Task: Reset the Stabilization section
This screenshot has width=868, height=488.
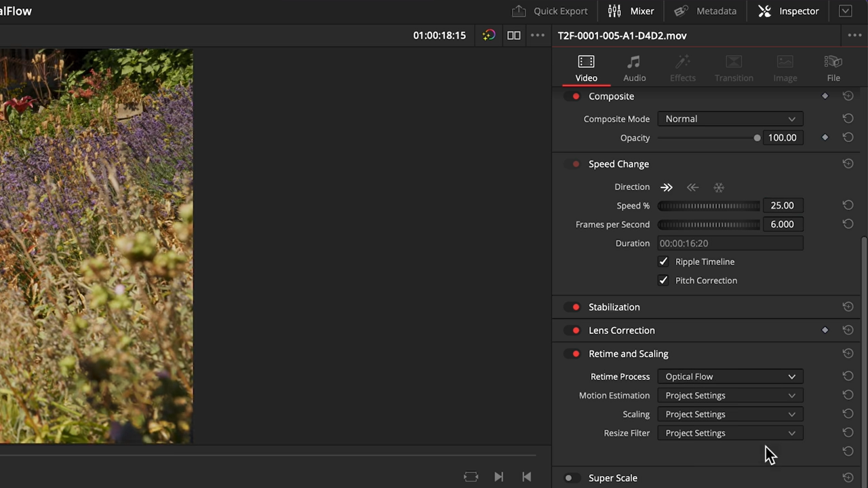Action: pos(848,307)
